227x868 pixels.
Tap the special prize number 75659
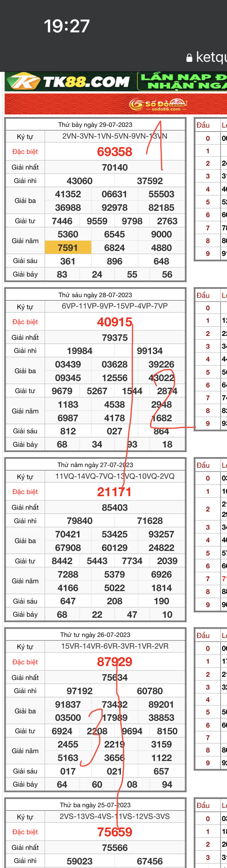[115, 832]
